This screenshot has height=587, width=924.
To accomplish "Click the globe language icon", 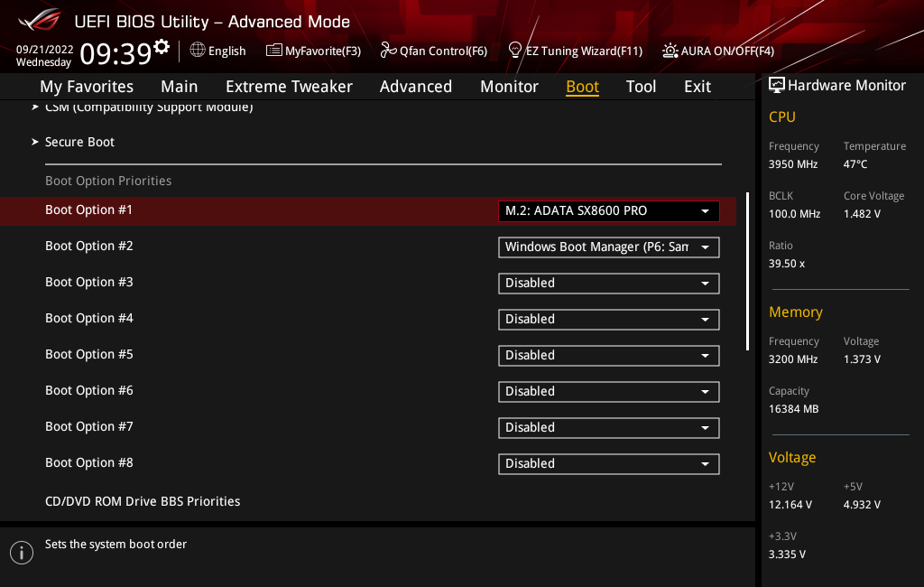I will [198, 51].
